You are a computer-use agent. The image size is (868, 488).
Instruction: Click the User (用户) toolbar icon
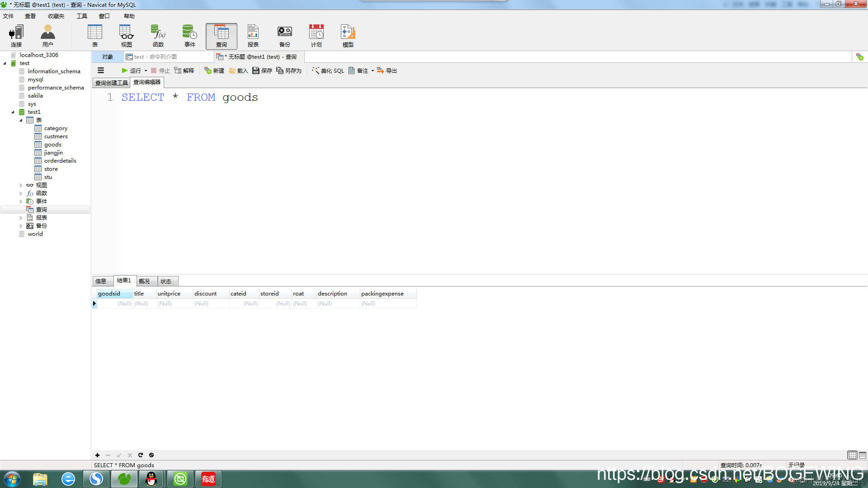[48, 36]
